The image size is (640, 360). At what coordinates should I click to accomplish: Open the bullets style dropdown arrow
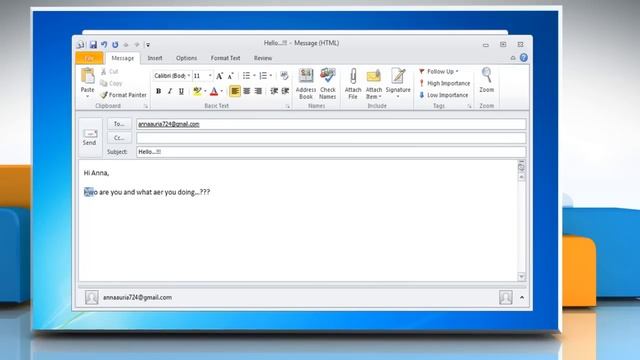tap(254, 76)
